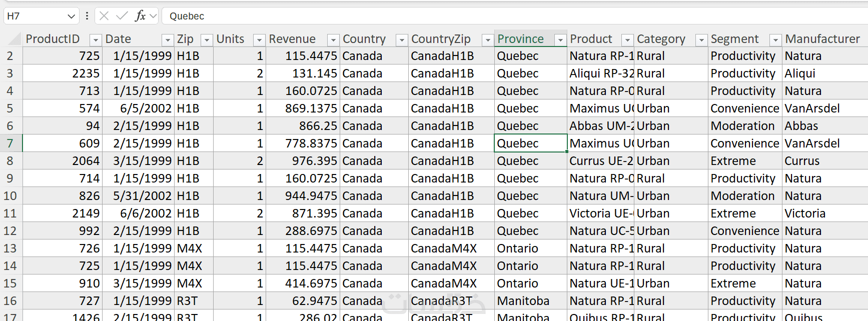868x321 pixels.
Task: Open the Zip column filter button
Action: click(x=206, y=39)
